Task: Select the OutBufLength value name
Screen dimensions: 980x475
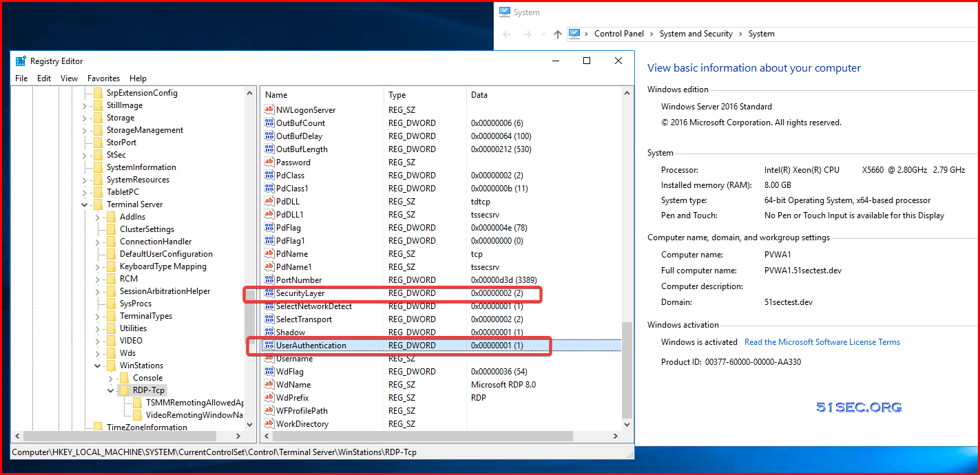Action: tap(302, 149)
